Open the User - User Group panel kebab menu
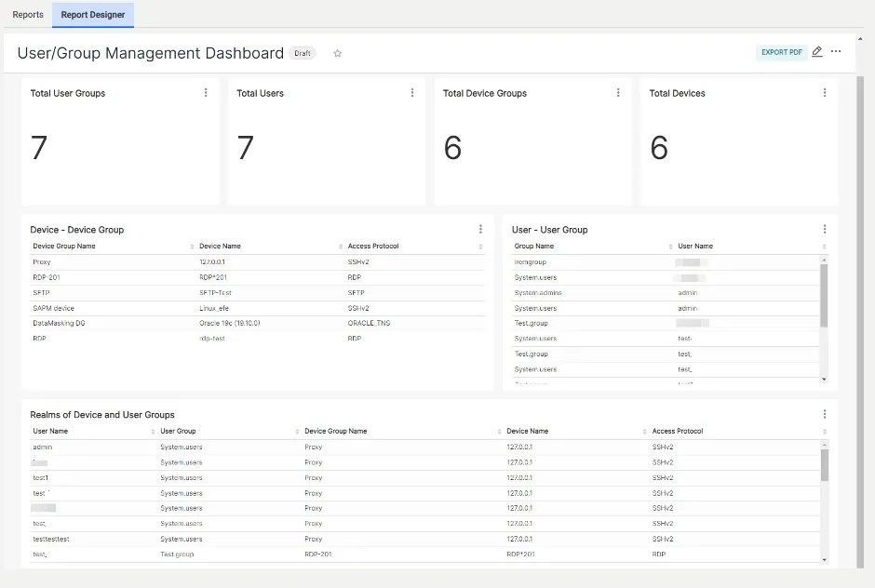 tap(825, 229)
